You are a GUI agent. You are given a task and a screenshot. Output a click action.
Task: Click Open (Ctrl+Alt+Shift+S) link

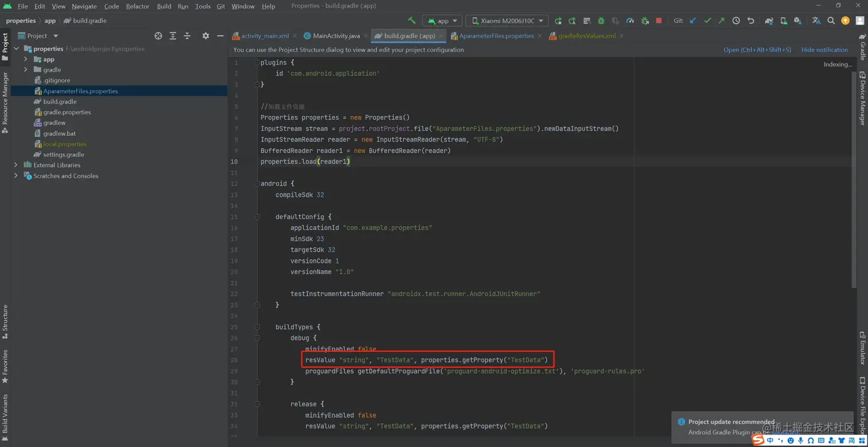coord(757,50)
